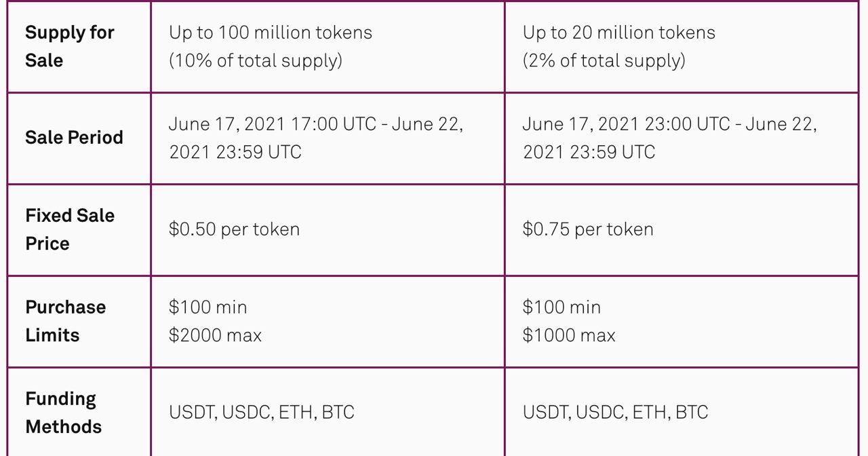Click sale period starting 17:00 UTC
This screenshot has width=868, height=456.
pos(316,138)
